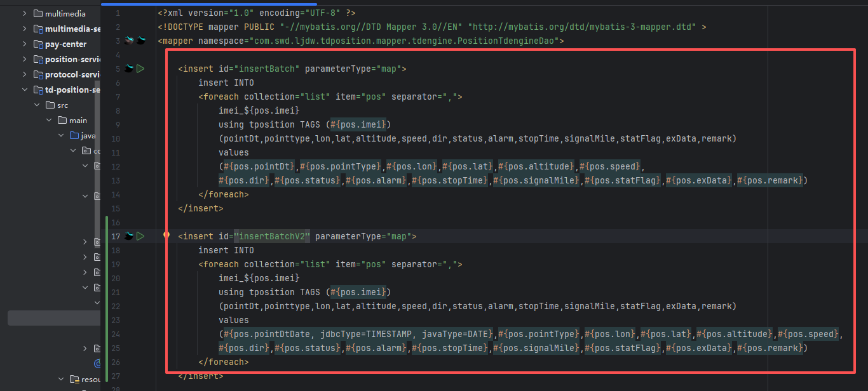Click the run gutter icon on line 5
Image resolution: width=868 pixels, height=391 pixels.
tap(140, 69)
